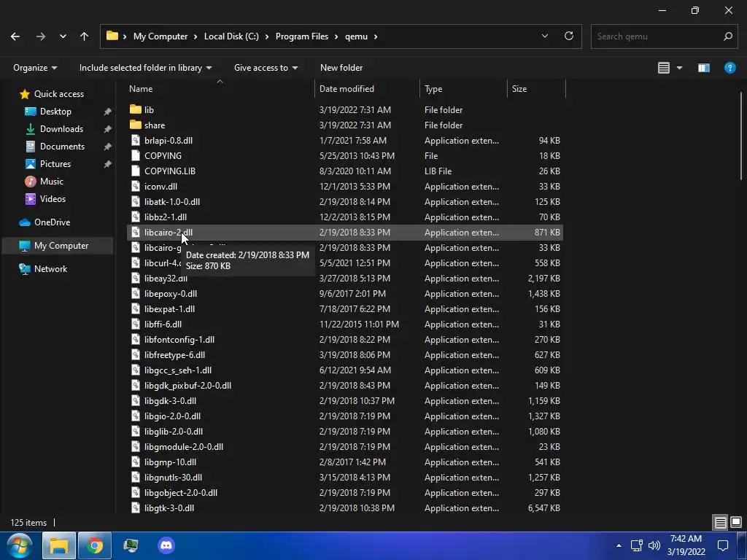Screen dimensions: 747x560
Task: Select the COPYING.LIB file icon
Action: pos(135,171)
